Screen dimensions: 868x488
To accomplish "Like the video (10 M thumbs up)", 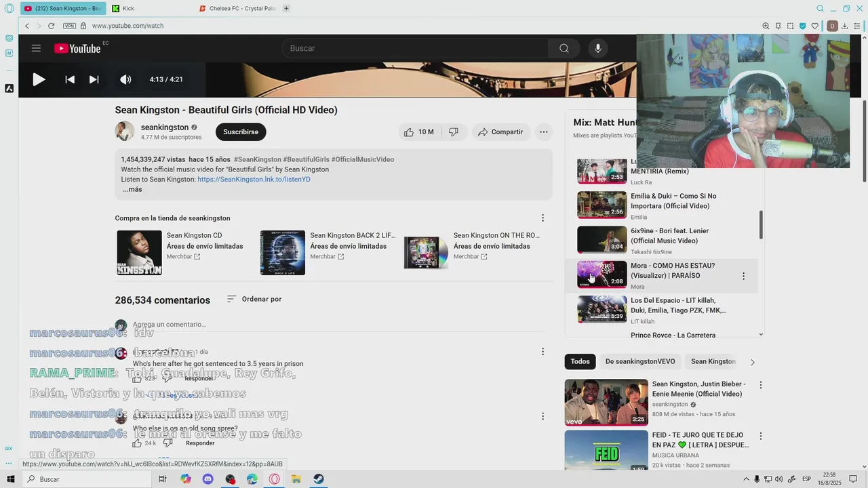I will [x=419, y=132].
